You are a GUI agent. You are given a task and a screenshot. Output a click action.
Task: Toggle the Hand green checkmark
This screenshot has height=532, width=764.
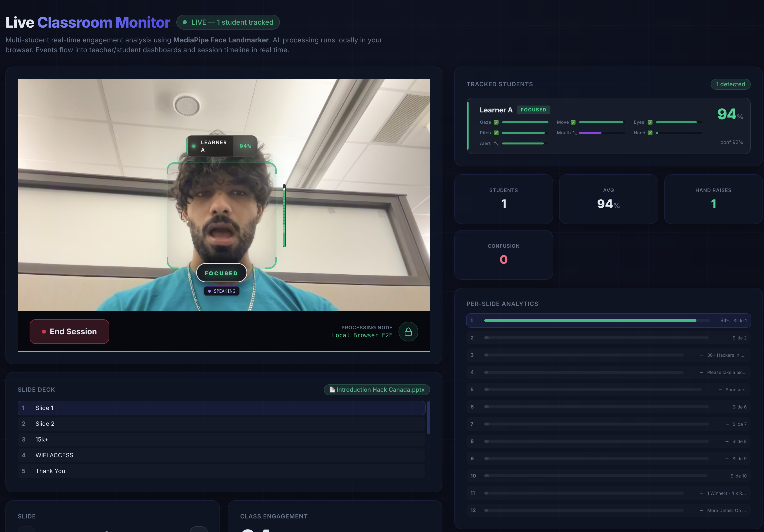tap(650, 133)
